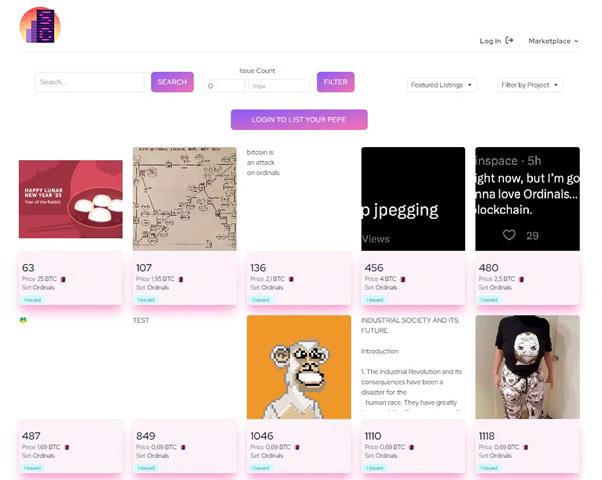Image resolution: width=602 pixels, height=480 pixels.
Task: Open the Lunar New Year thumbnail for listing 63
Action: coord(71,199)
